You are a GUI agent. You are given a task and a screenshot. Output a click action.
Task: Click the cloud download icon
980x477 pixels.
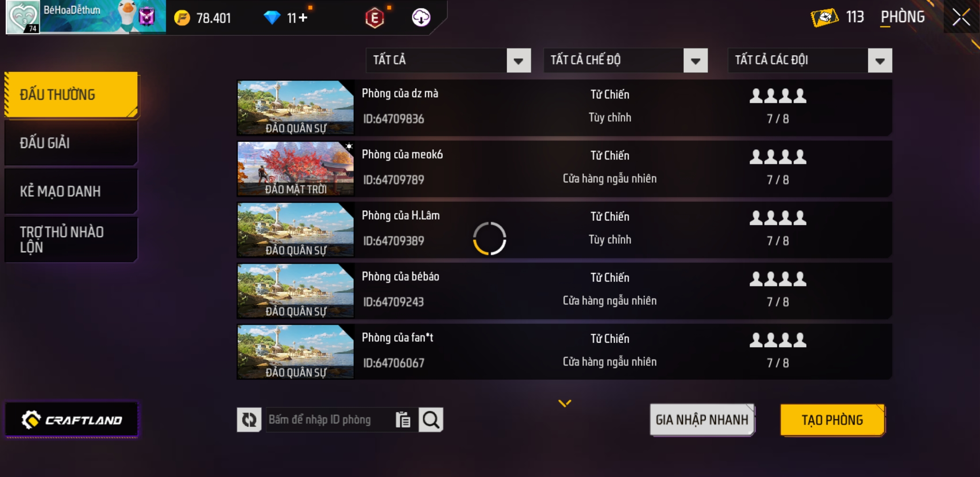(421, 18)
